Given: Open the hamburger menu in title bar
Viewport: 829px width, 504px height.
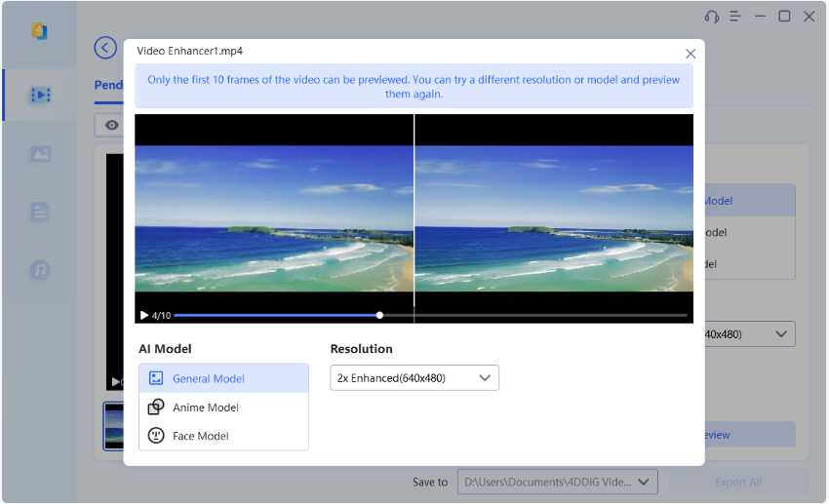Looking at the screenshot, I should click(736, 17).
